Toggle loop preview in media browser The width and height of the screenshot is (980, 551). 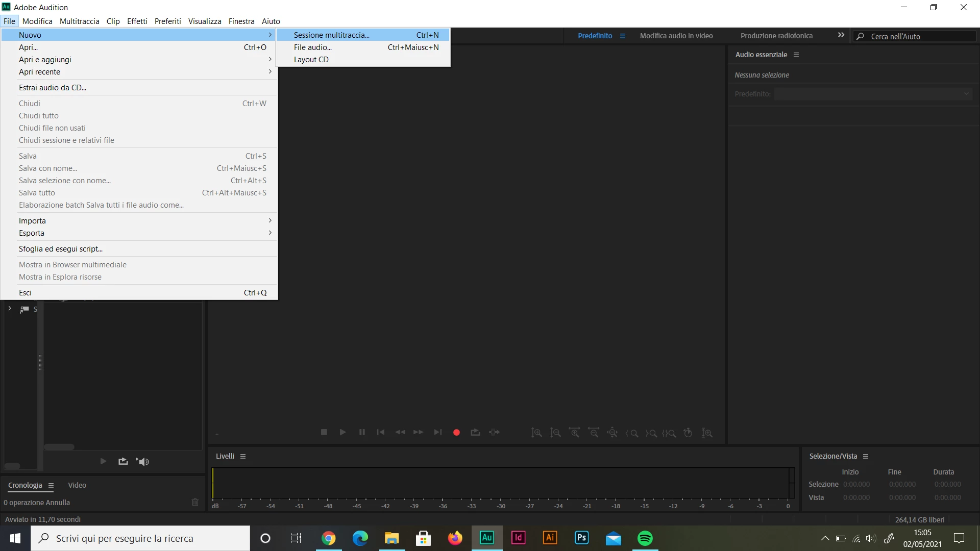[123, 462]
